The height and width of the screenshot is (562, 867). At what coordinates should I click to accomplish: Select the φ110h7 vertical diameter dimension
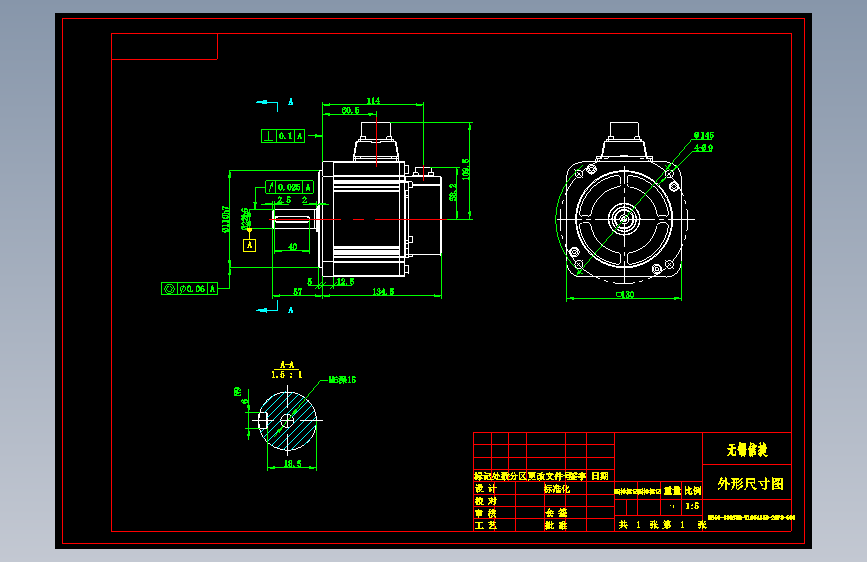(x=226, y=219)
